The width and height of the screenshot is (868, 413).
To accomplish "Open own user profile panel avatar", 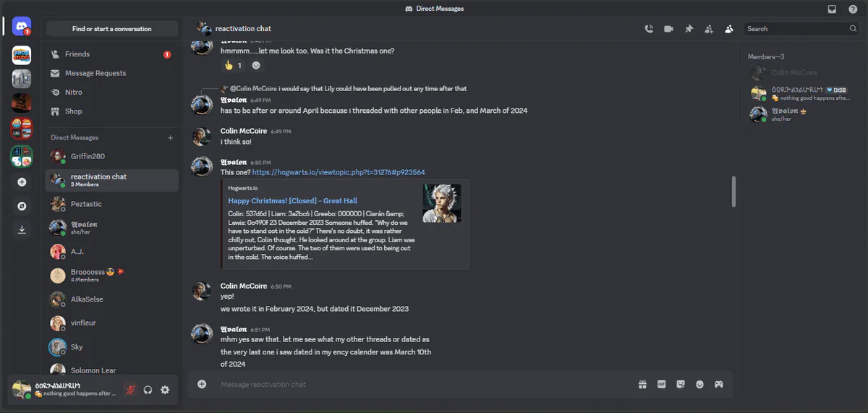I will pyautogui.click(x=22, y=389).
